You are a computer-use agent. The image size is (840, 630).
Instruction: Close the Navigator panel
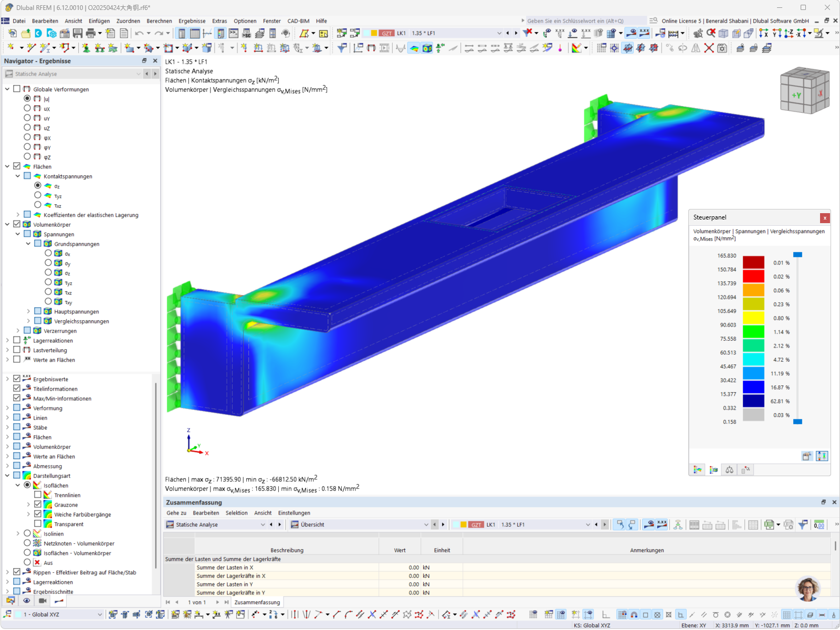(x=155, y=61)
